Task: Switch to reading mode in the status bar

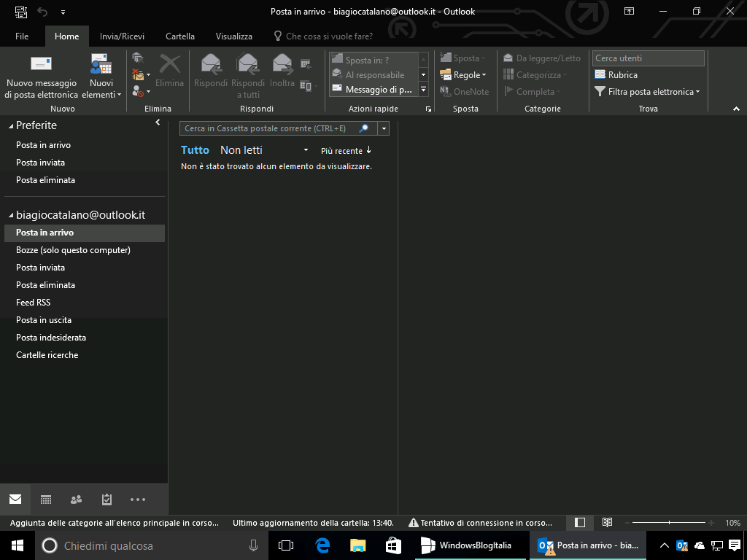Action: pos(607,523)
